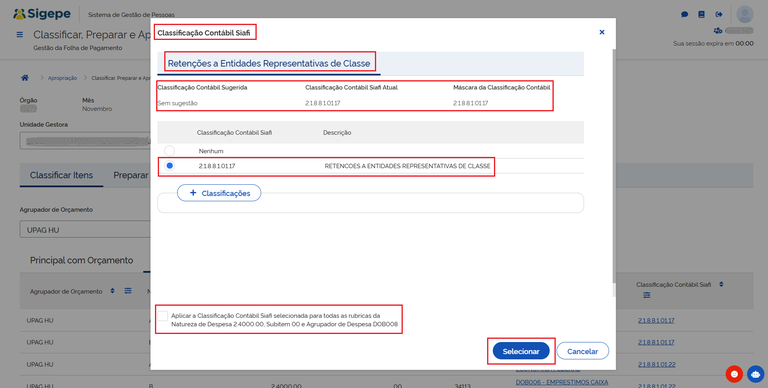Open the first 2.1.8.8.1.01.17 link in the table
Image resolution: width=768 pixels, height=388 pixels.
tap(656, 320)
